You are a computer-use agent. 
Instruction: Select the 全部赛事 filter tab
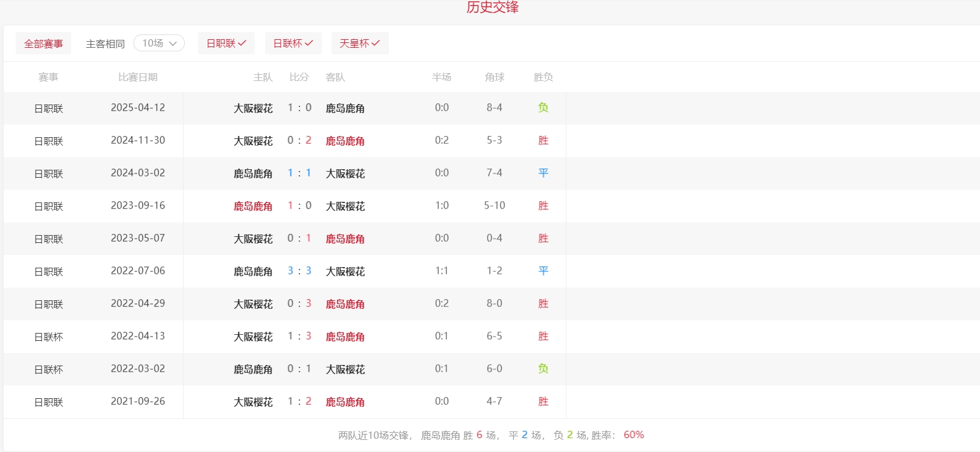click(x=43, y=44)
